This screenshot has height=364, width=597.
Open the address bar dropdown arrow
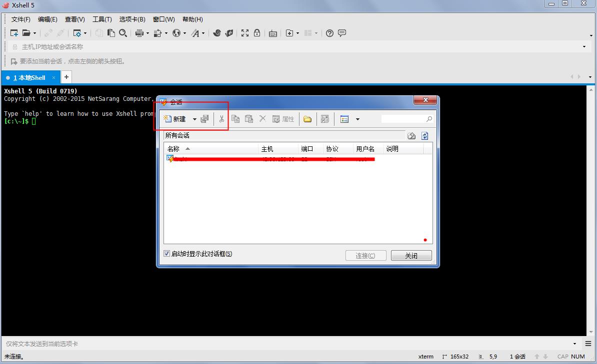click(584, 47)
